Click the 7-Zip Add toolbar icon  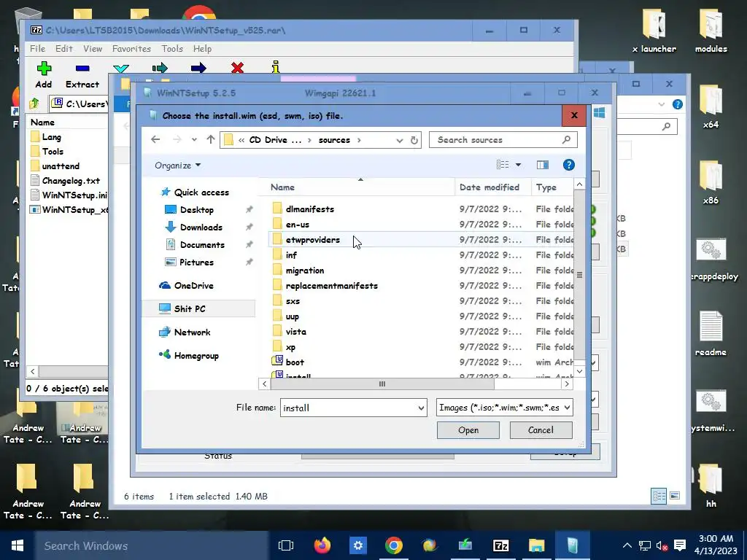pos(44,69)
